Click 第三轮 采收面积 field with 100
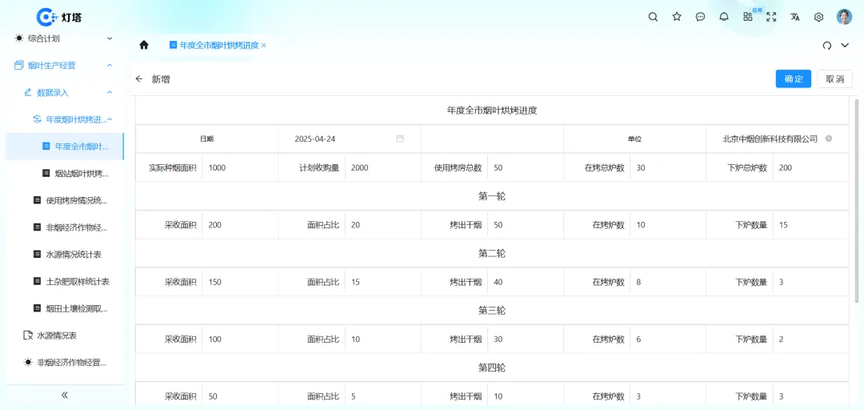Image resolution: width=864 pixels, height=410 pixels. click(x=240, y=339)
